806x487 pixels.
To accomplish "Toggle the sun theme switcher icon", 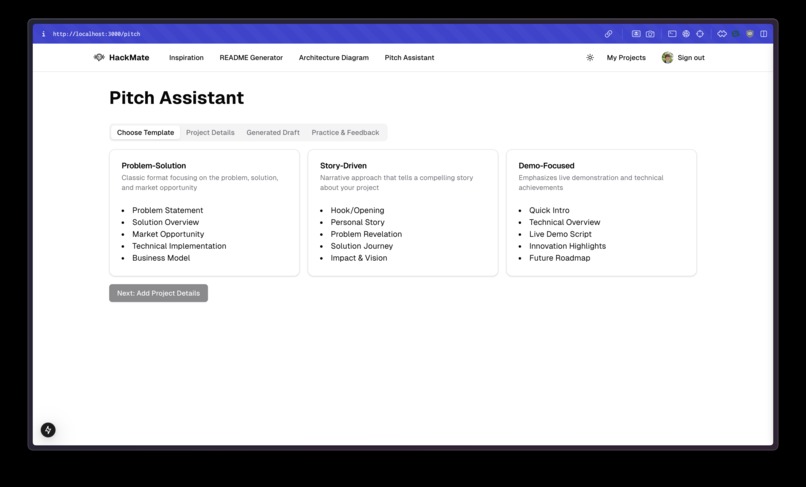I will click(x=590, y=58).
